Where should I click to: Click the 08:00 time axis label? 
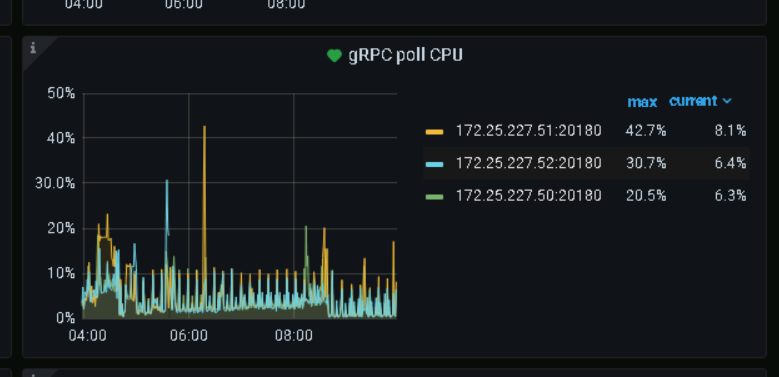(x=294, y=335)
